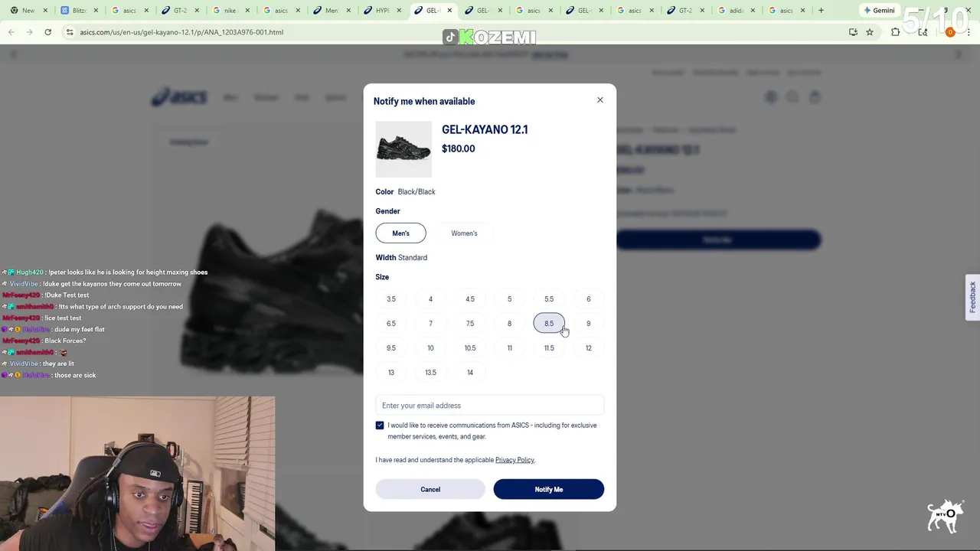Screen dimensions: 980x551
Task: Switch to the HYPE tab
Action: coord(381,11)
